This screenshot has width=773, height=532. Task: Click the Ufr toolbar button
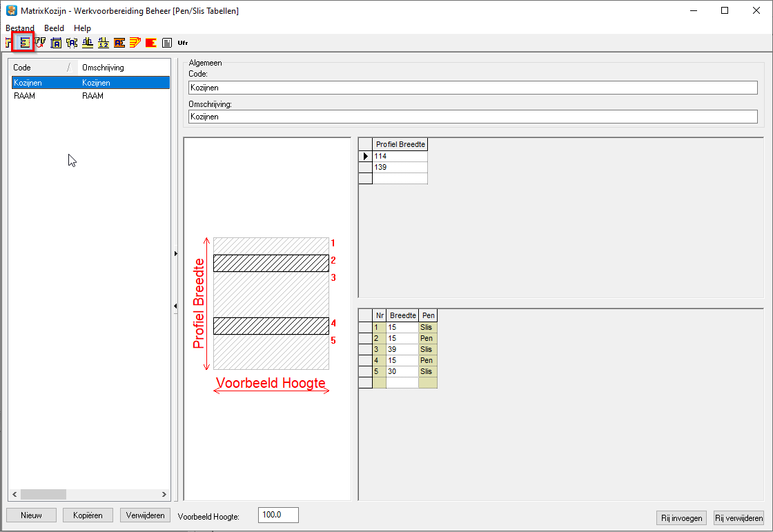click(x=182, y=42)
